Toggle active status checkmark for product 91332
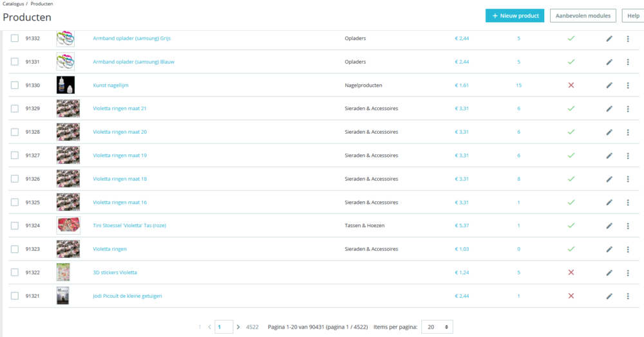The image size is (644, 337). [571, 38]
